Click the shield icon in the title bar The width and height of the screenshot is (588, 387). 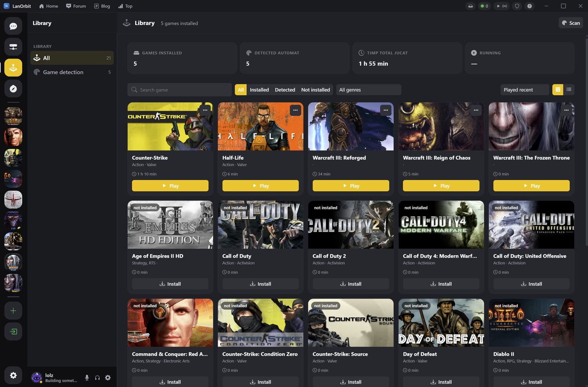[x=517, y=6]
